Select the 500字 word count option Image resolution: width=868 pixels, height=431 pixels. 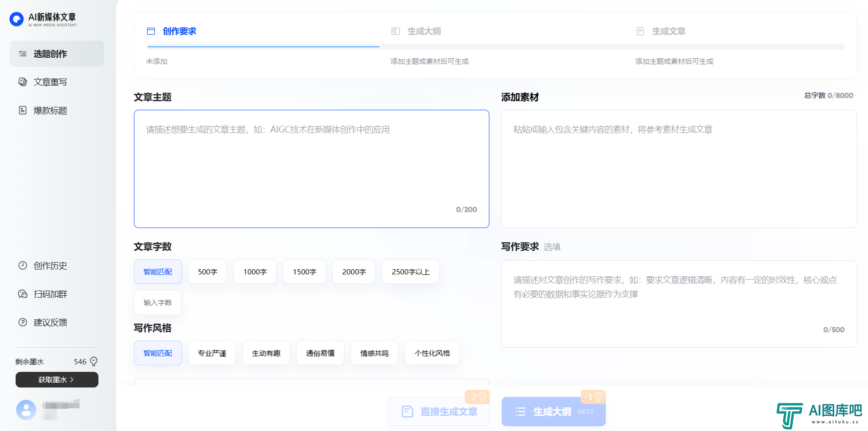[x=207, y=272]
